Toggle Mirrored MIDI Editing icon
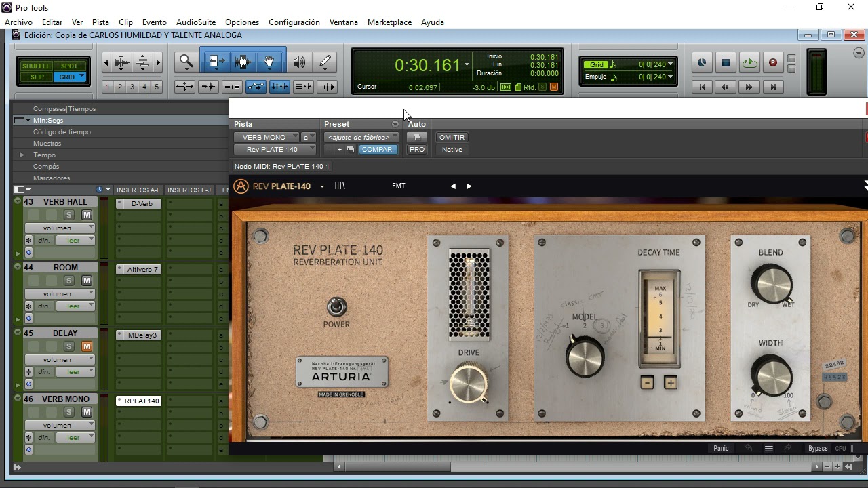The image size is (868, 488). click(232, 87)
